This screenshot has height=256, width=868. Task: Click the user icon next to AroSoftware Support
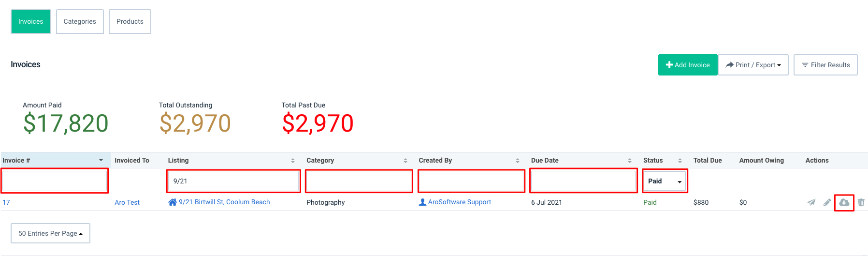click(422, 202)
